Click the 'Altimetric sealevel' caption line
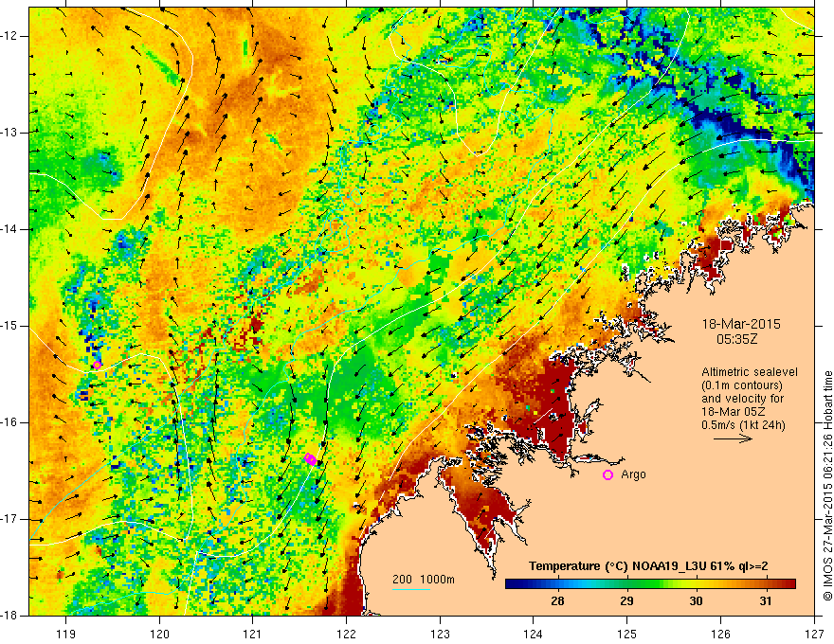The image size is (834, 644). coord(750,372)
